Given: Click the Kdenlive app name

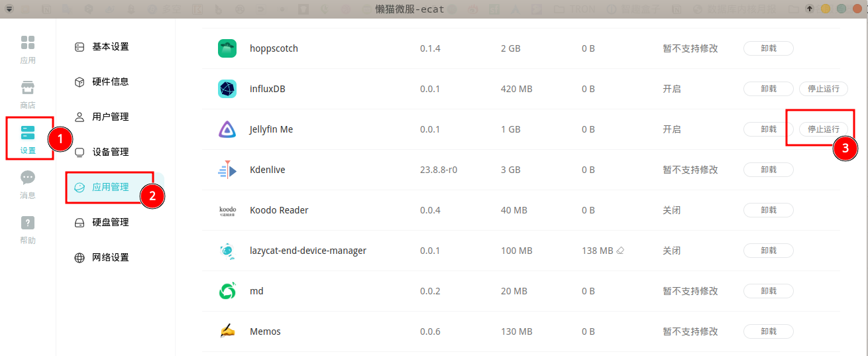Looking at the screenshot, I should tap(268, 170).
